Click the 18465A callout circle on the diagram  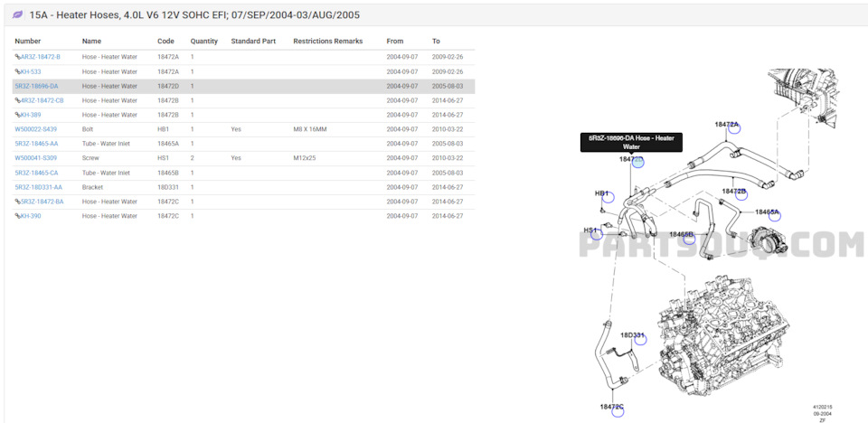coord(773,215)
